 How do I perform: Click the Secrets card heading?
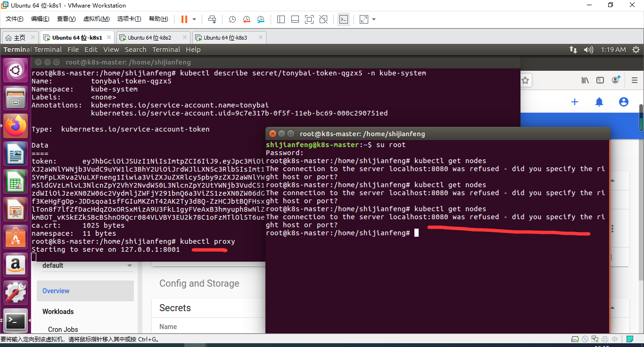coord(175,308)
